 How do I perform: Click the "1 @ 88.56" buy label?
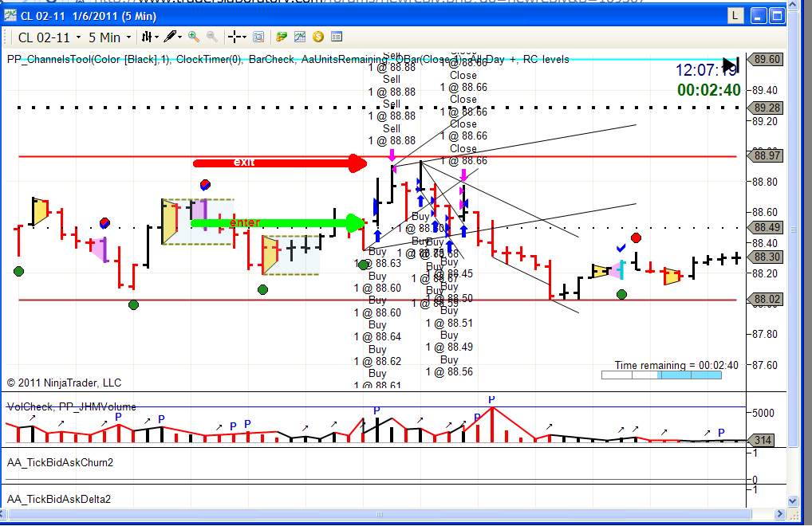click(450, 372)
